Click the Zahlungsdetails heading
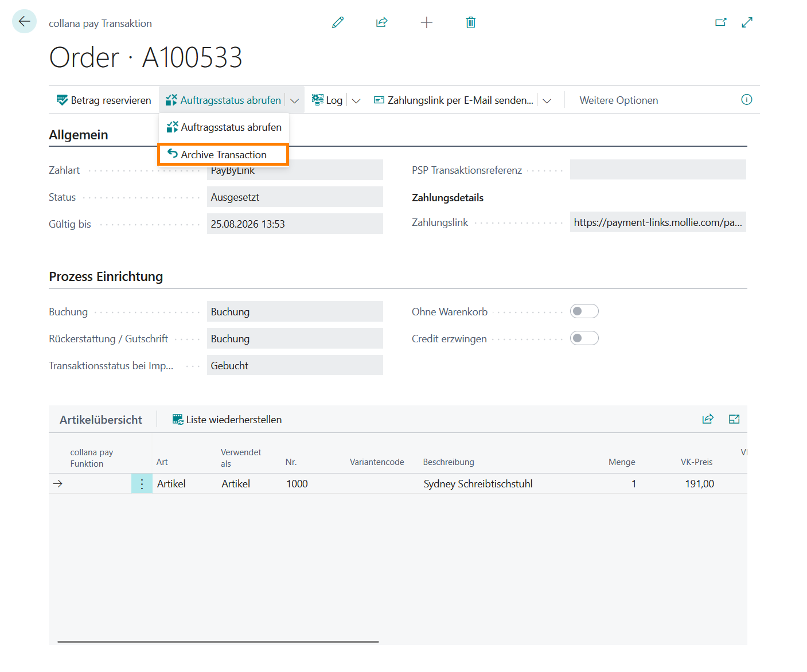 click(447, 198)
